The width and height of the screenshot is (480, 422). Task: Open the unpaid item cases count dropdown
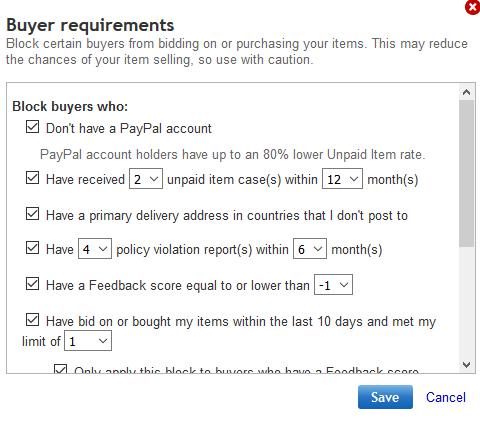coord(146,179)
